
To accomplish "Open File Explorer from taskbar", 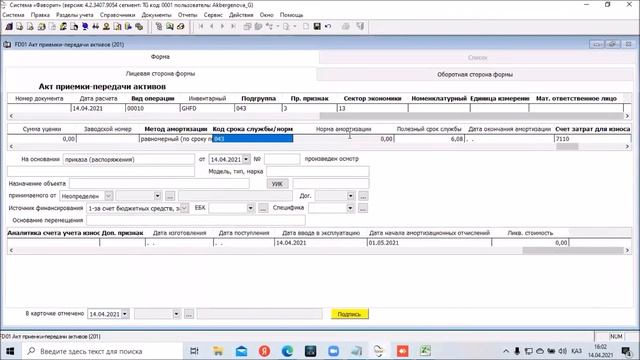I will tap(218, 351).
